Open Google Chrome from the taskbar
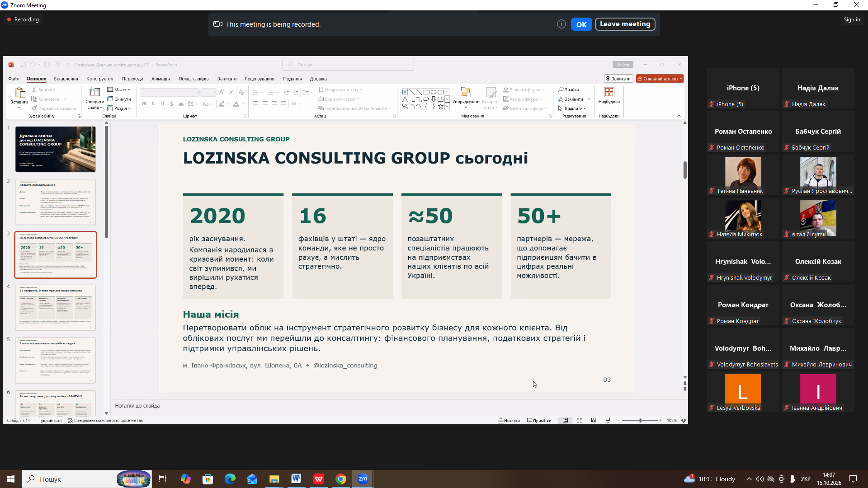This screenshot has height=488, width=868. [341, 479]
